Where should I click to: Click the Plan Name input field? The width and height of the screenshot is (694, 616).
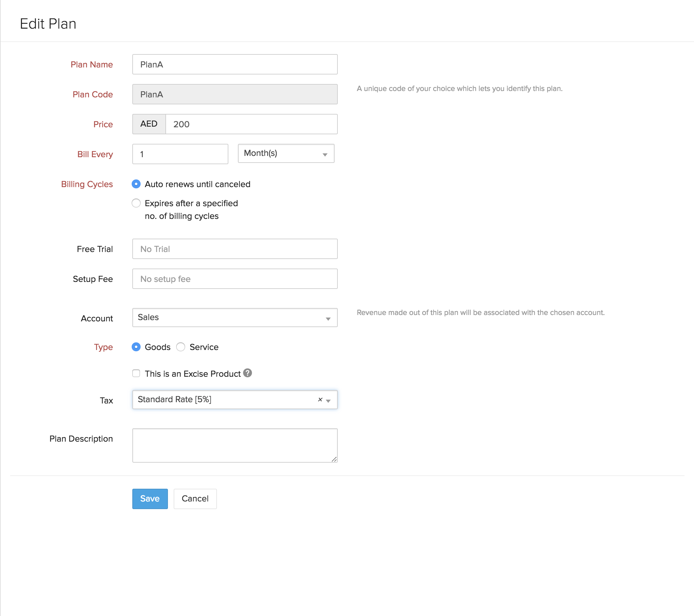(x=234, y=64)
